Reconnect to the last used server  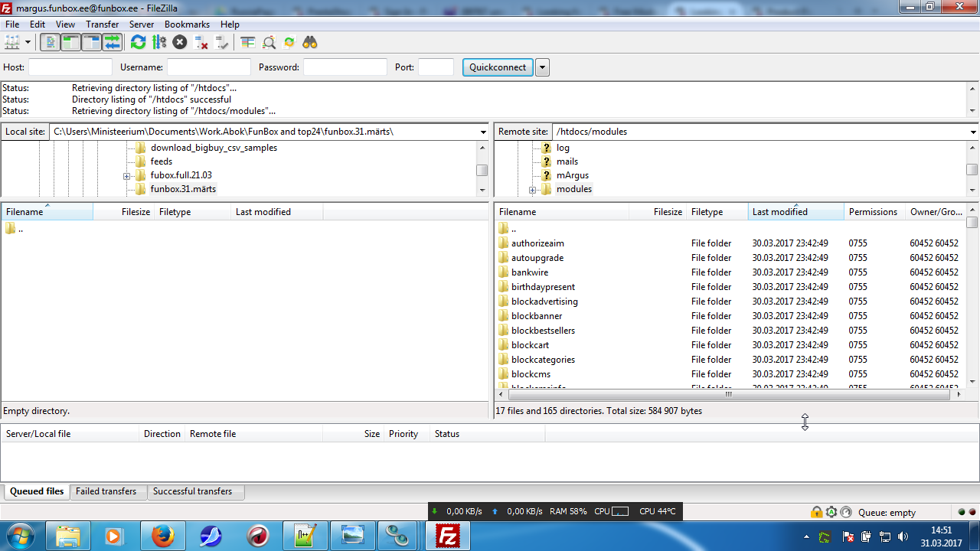coord(221,42)
